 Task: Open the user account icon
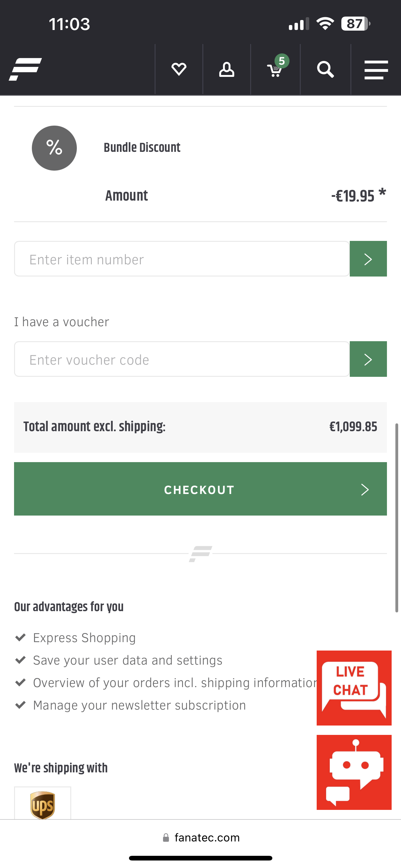pos(227,69)
